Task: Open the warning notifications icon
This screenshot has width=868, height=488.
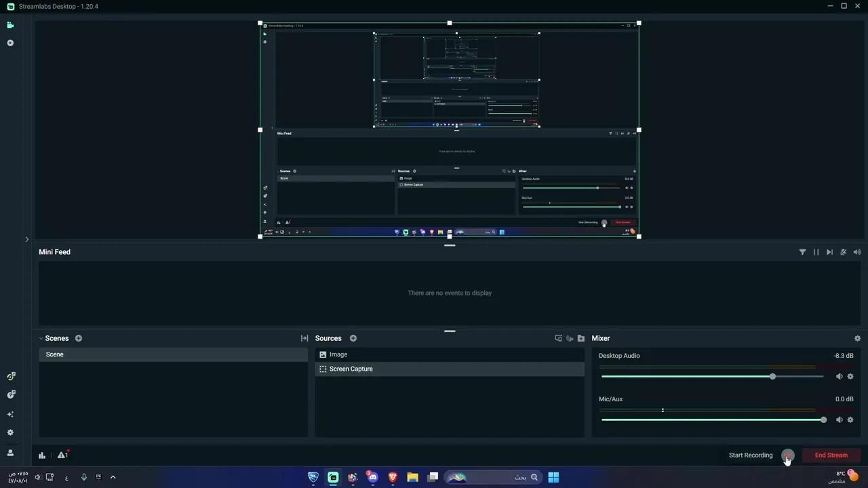Action: pyautogui.click(x=62, y=455)
